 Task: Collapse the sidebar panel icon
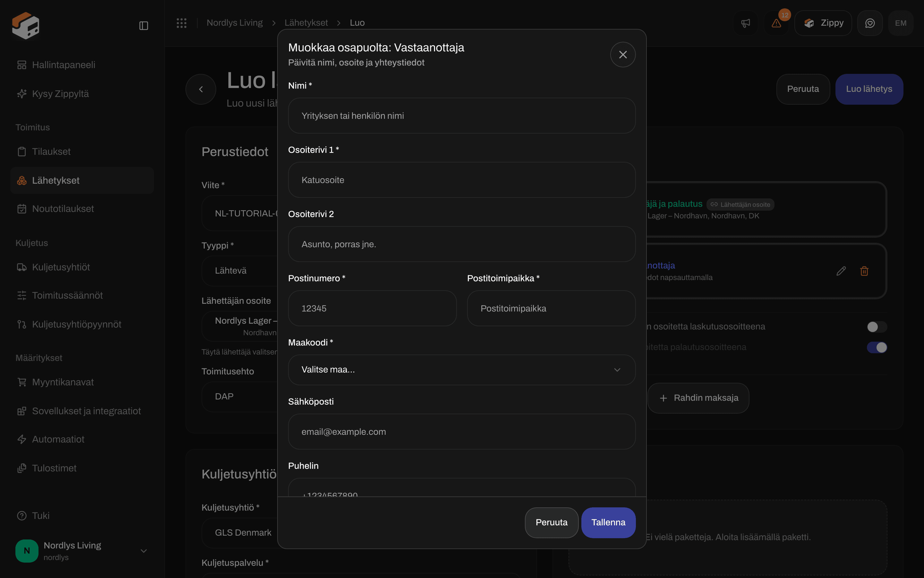(143, 26)
